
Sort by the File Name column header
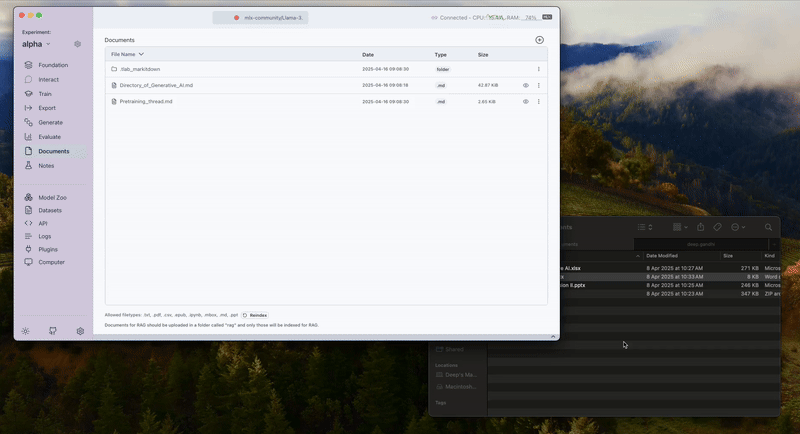tap(127, 54)
